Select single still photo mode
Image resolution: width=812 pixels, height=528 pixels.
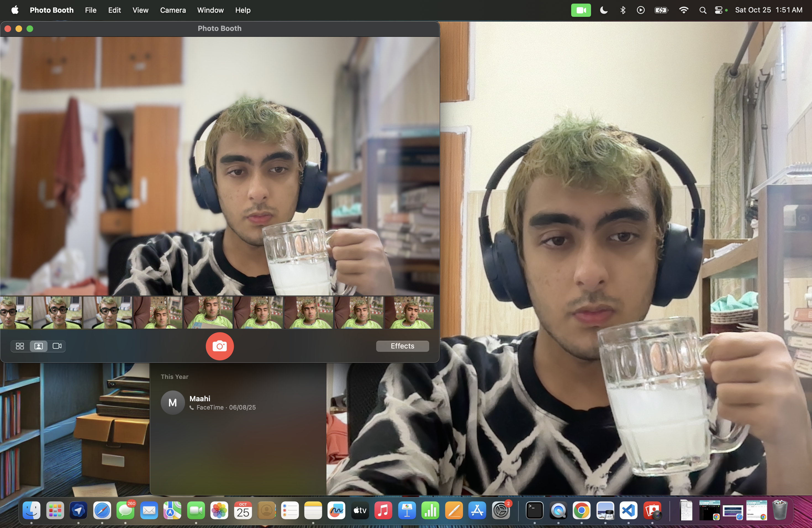[x=39, y=346]
